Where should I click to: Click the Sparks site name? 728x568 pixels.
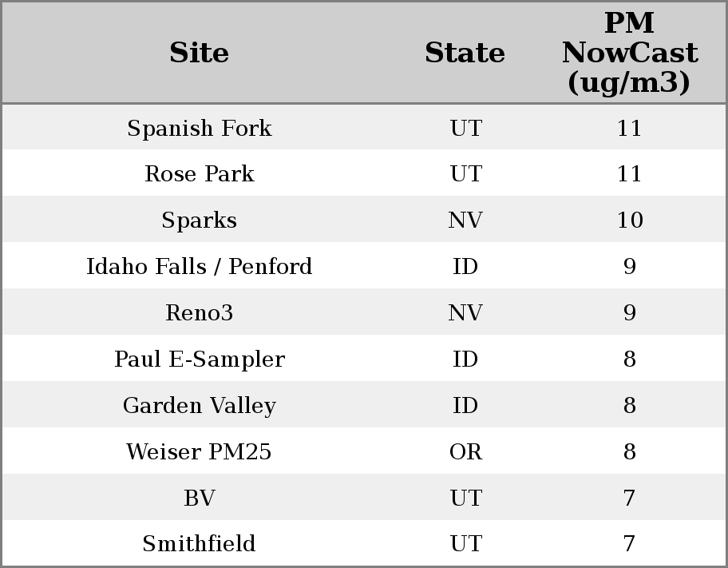(x=199, y=220)
